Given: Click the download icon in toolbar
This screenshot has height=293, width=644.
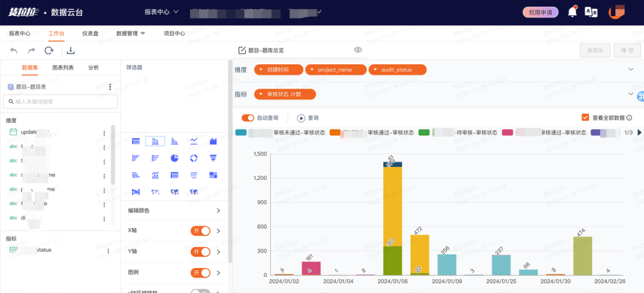Looking at the screenshot, I should (x=70, y=51).
